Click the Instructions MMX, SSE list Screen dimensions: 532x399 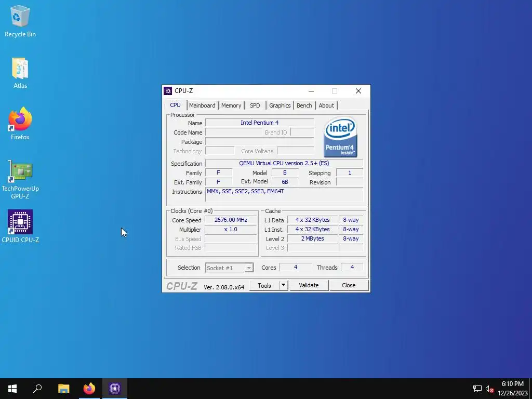[x=284, y=194]
